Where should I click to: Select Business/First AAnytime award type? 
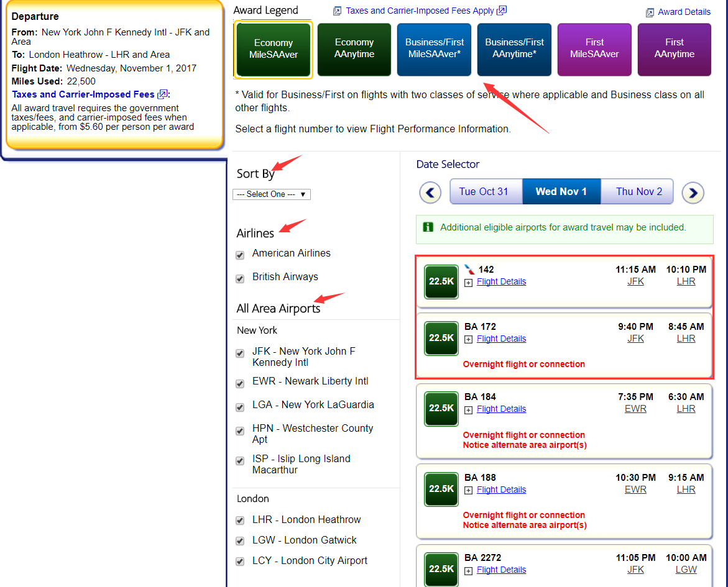514,49
